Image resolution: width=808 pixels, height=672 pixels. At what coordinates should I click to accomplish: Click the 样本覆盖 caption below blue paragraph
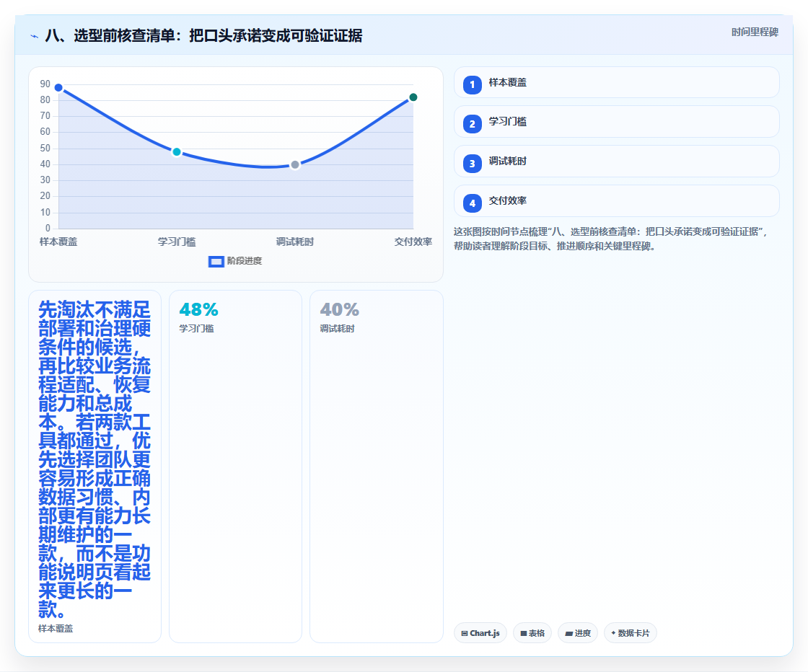[56, 629]
